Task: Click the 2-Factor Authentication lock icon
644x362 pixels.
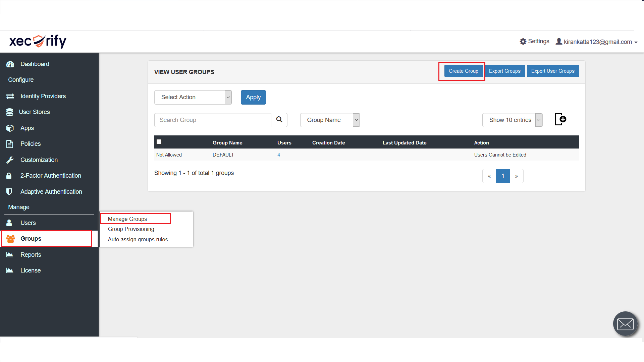Action: click(x=9, y=176)
